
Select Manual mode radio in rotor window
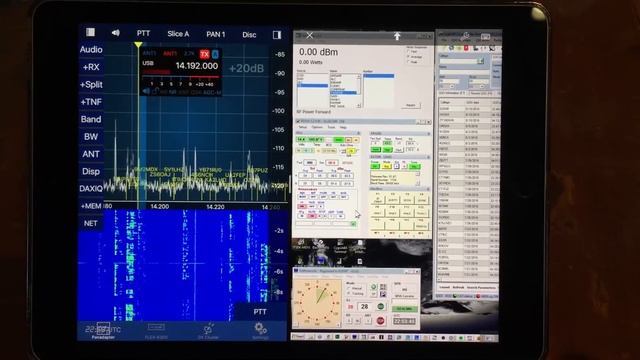click(349, 288)
